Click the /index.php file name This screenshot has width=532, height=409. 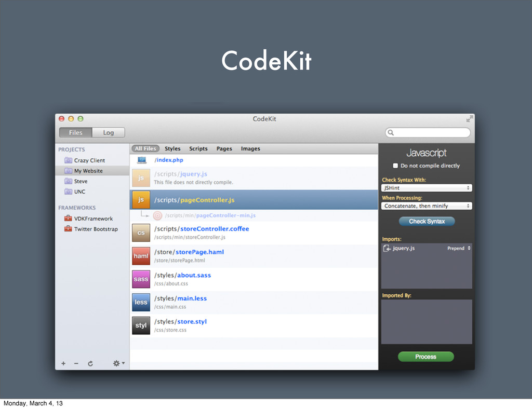click(x=169, y=160)
